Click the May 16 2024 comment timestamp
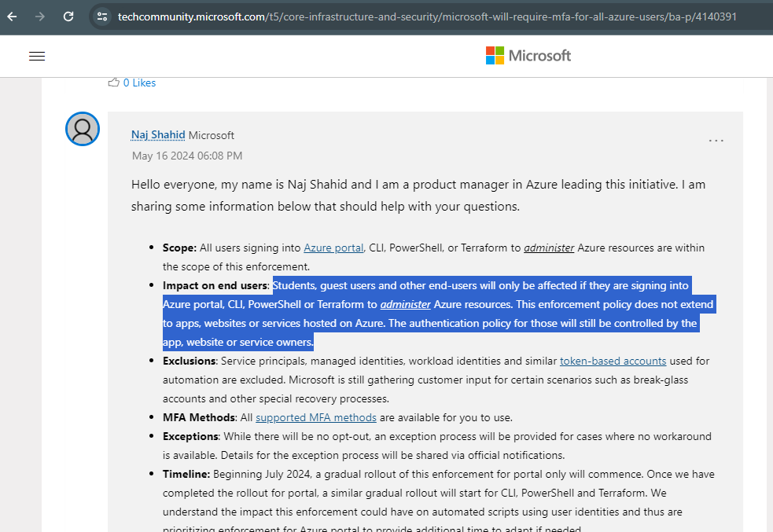 187,156
